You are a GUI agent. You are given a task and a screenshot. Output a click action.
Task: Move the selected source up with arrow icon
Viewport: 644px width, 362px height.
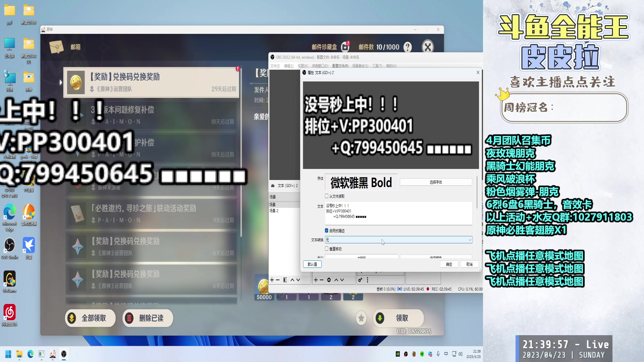[336, 280]
